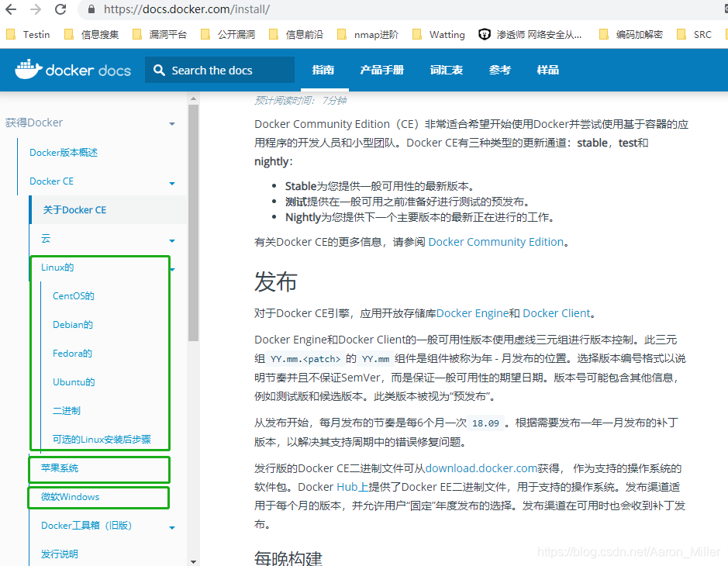Open the CentOS的 install page
The image size is (728, 566).
click(x=74, y=296)
